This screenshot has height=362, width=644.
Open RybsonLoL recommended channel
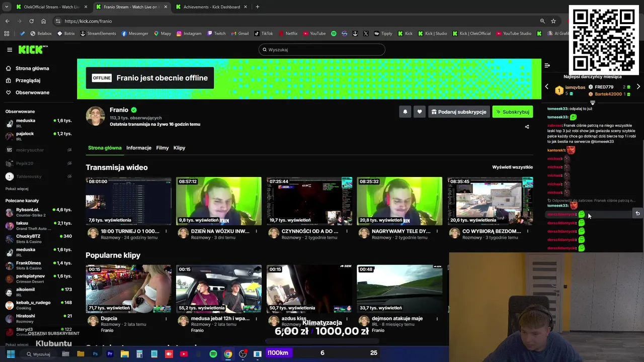point(38,212)
